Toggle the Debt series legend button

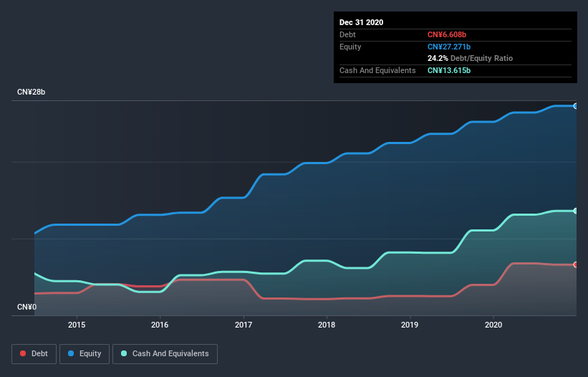pos(34,354)
